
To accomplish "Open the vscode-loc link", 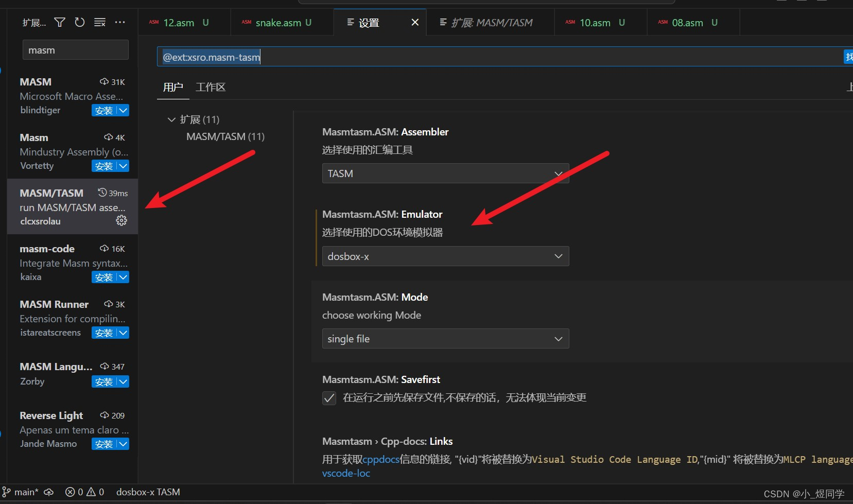I will click(x=346, y=473).
